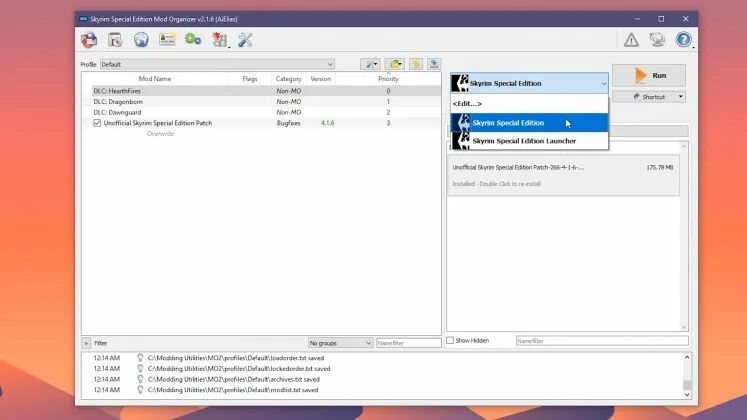Viewport: 747px width, 420px height.
Task: Select the Unofficial Skyrim Patch download entry
Action: point(563,175)
